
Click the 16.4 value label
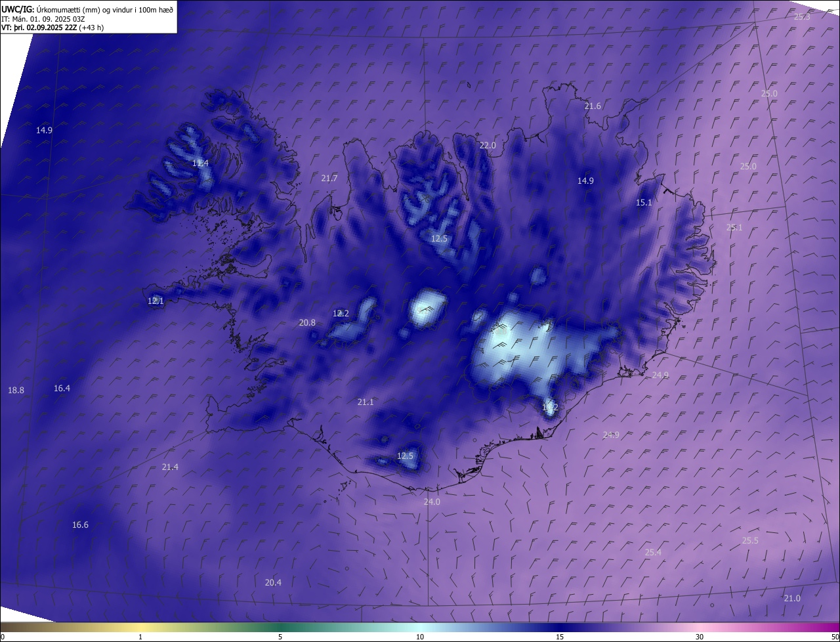62,388
